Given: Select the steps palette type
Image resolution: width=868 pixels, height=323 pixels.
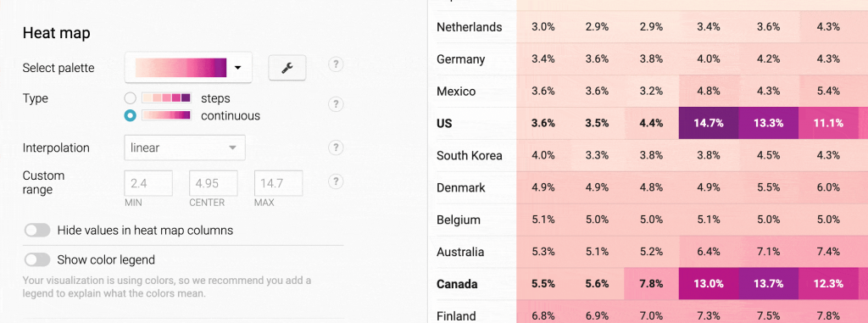Looking at the screenshot, I should click(x=130, y=98).
